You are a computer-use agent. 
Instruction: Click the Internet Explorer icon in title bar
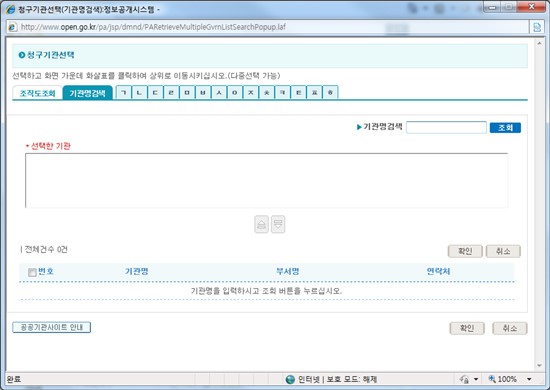coord(11,9)
